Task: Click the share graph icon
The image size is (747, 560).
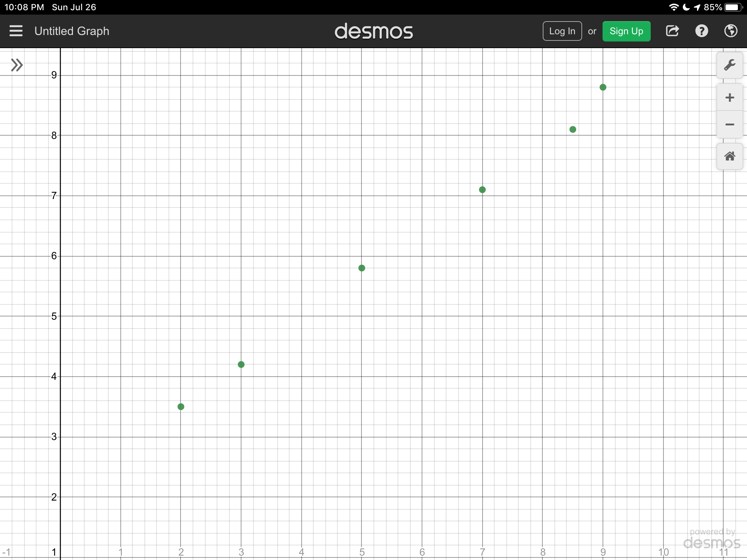Action: click(672, 31)
